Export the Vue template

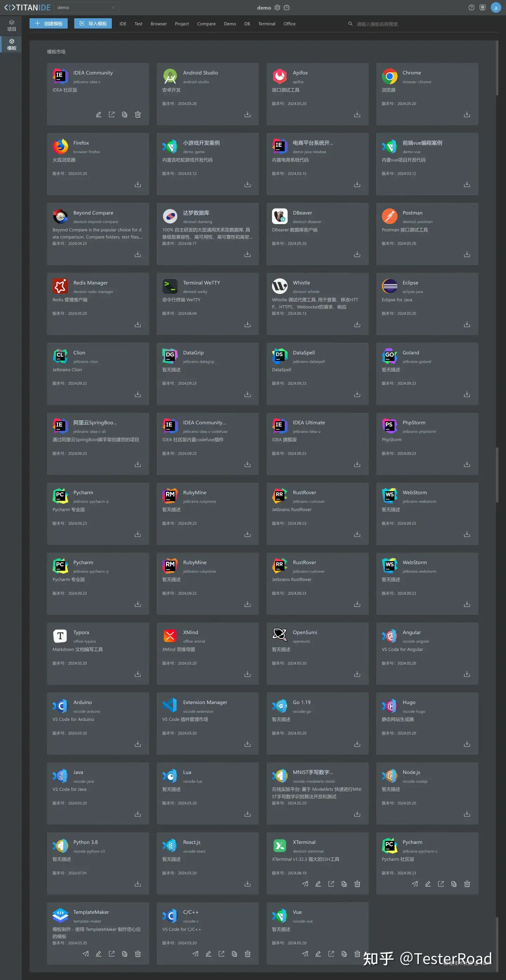point(331,954)
